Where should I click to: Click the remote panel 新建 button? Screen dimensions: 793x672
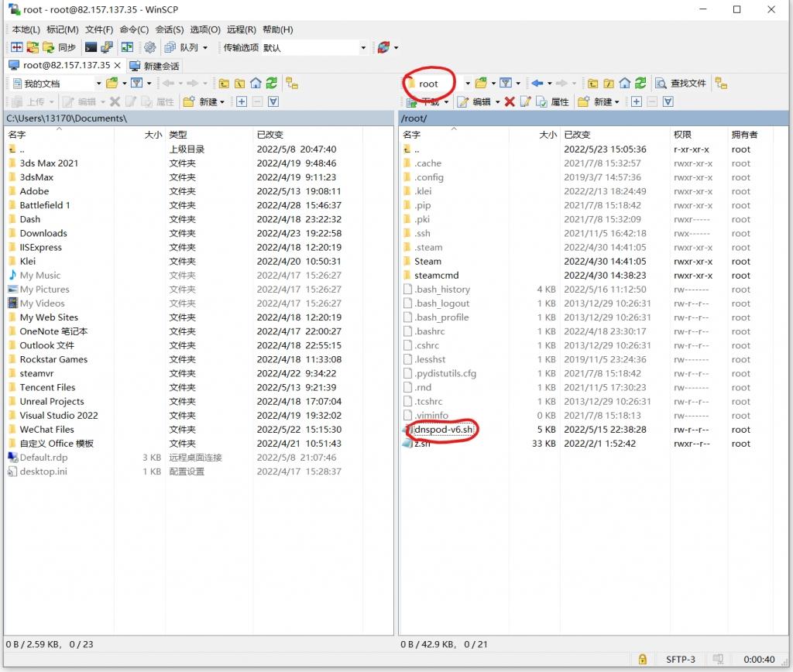pyautogui.click(x=595, y=101)
